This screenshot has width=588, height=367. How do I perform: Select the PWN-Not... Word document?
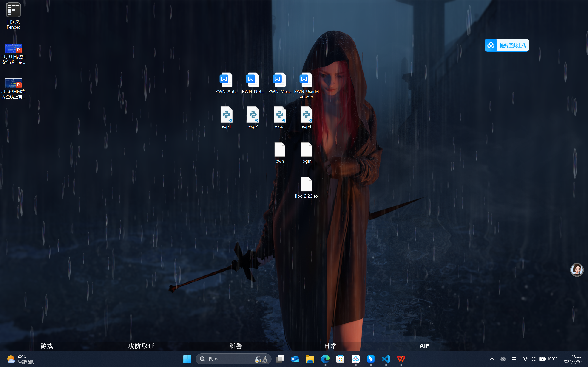pyautogui.click(x=253, y=83)
